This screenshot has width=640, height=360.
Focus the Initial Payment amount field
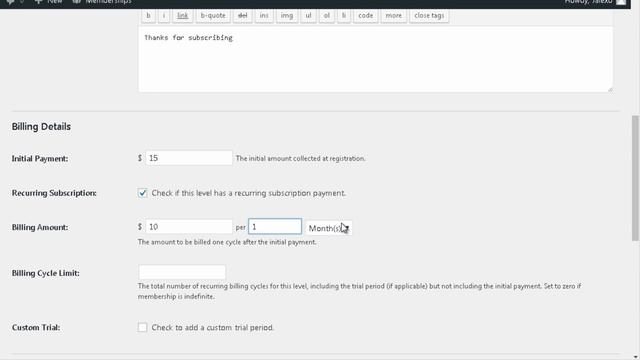[x=189, y=158]
